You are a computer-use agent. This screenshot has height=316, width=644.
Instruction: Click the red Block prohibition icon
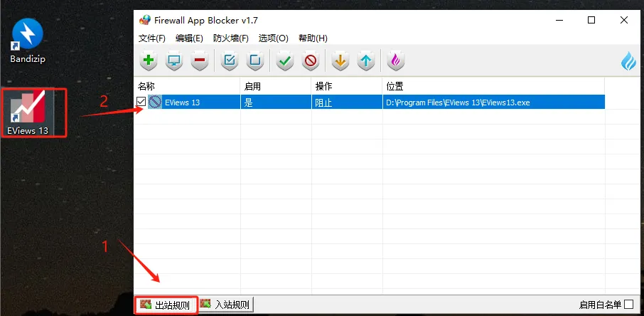pos(311,61)
